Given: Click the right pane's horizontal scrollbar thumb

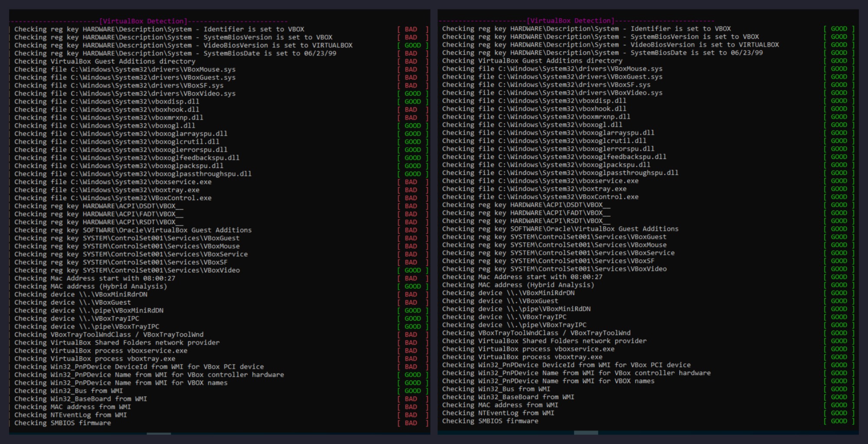Looking at the screenshot, I should coord(586,433).
